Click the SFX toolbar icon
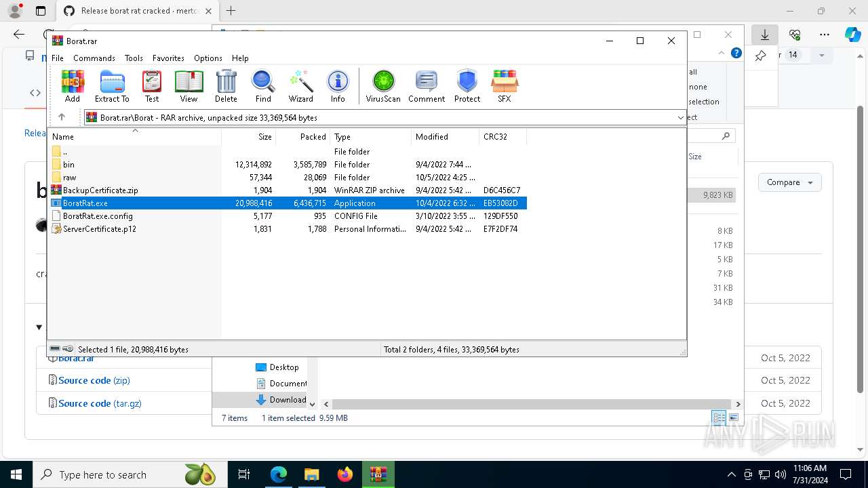Viewport: 868px width, 488px height. (x=504, y=86)
